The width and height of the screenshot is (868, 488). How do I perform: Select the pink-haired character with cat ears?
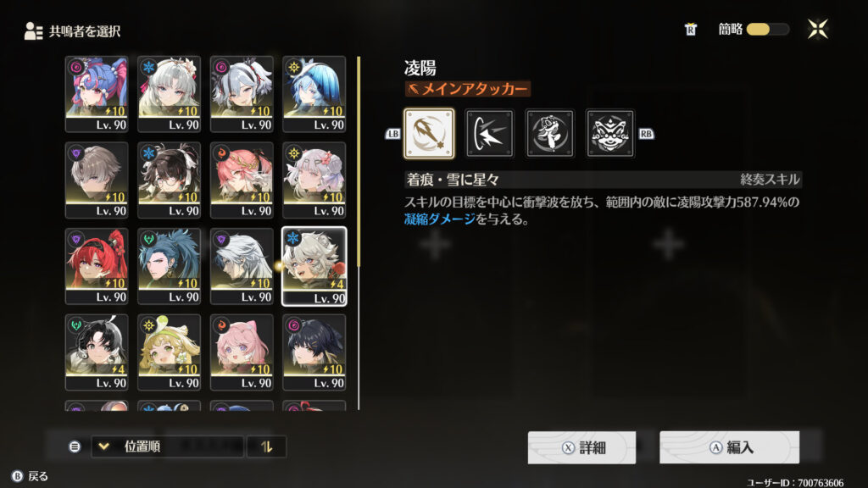coord(242,352)
